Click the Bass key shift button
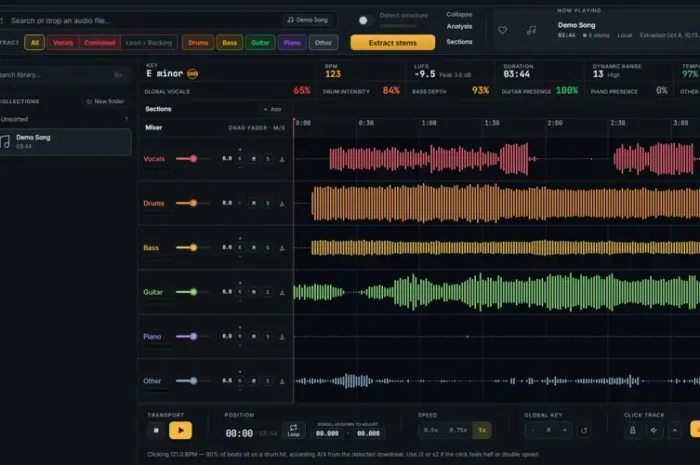Screen dimensions: 700x465 point(240,248)
